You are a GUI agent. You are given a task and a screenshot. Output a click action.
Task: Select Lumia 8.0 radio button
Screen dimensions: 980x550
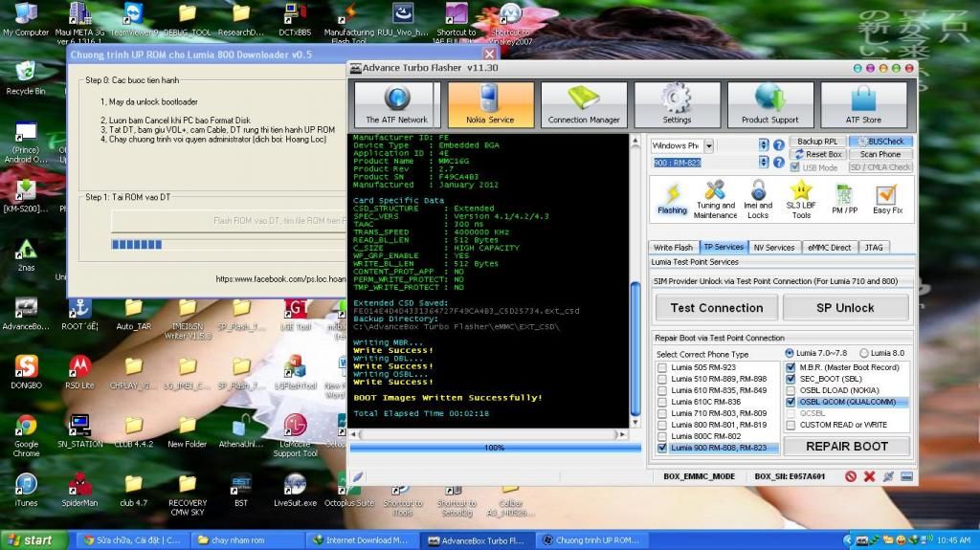[x=864, y=353]
